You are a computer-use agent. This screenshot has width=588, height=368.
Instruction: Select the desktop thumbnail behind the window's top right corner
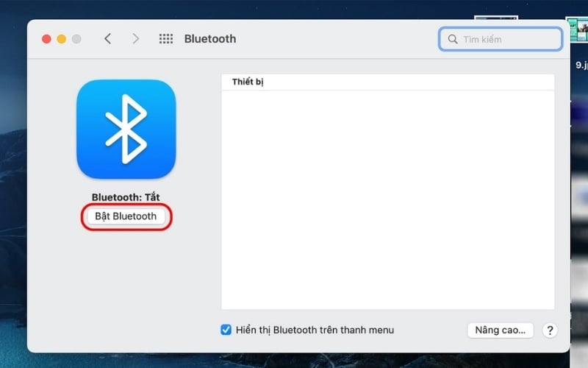pos(577,29)
